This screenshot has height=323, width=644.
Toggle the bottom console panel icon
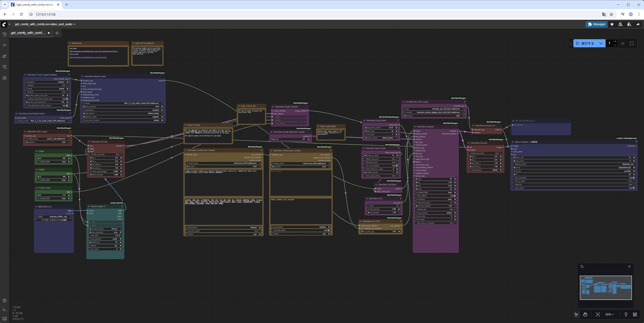coord(4,310)
